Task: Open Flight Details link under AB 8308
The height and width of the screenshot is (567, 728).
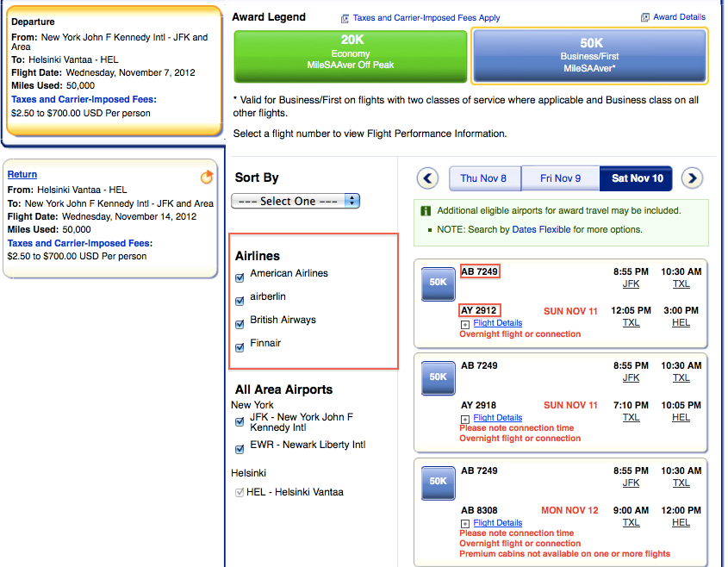Action: 498,522
